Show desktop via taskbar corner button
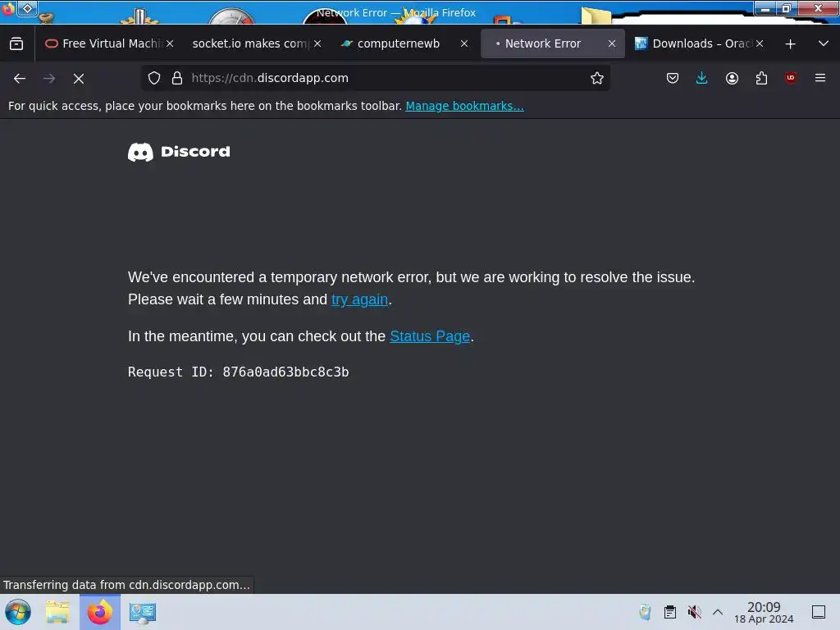 pyautogui.click(x=819, y=612)
